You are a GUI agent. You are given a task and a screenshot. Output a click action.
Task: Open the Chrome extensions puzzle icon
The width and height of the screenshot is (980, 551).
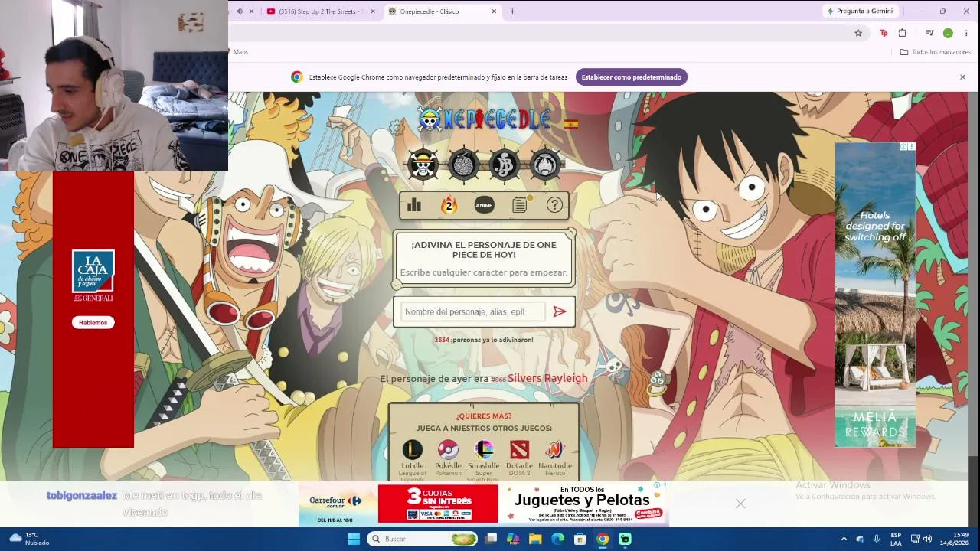pos(903,33)
